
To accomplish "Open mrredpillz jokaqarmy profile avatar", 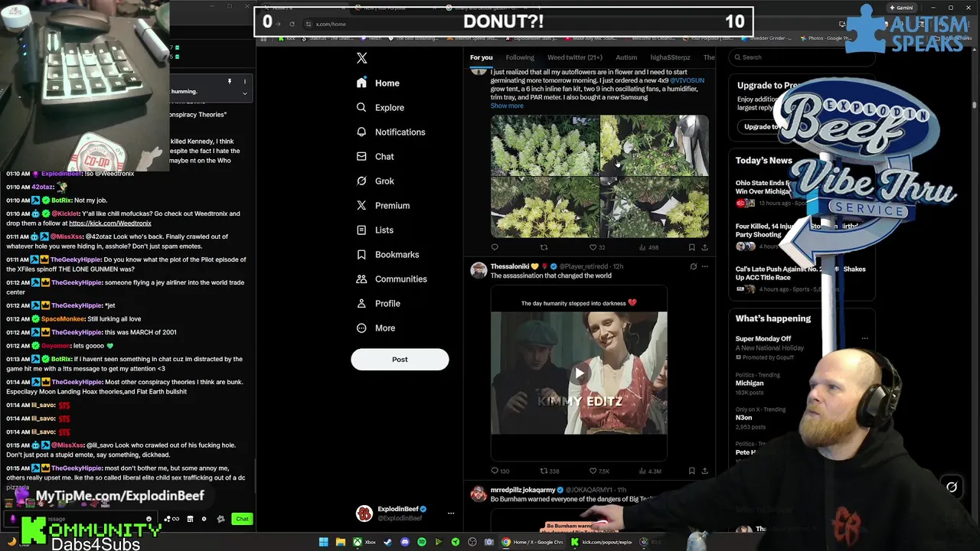I will click(479, 494).
